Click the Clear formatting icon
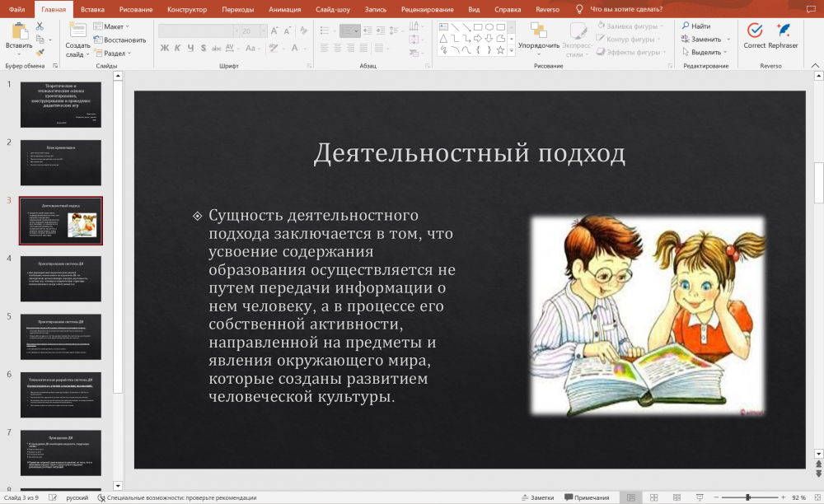824x504 pixels. pos(304,31)
